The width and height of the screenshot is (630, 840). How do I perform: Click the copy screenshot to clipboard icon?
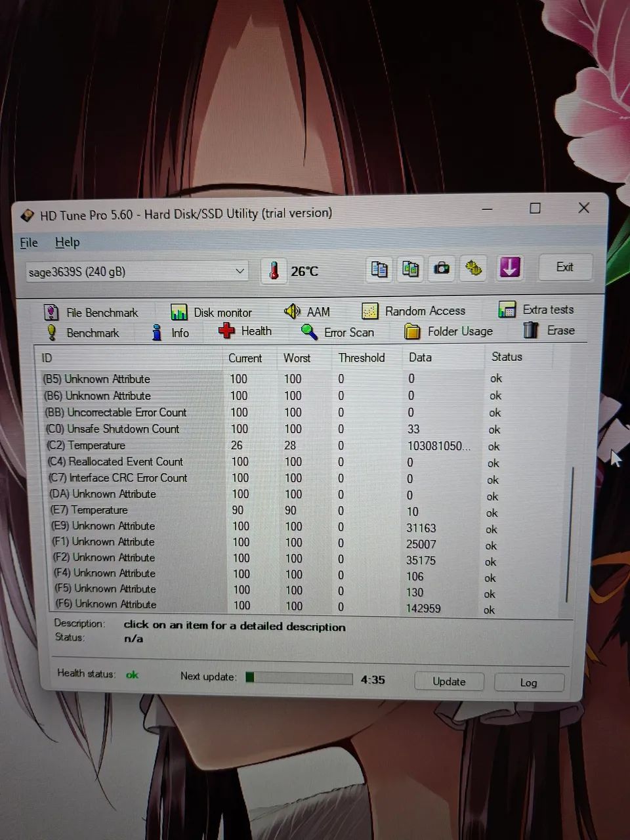tap(410, 268)
